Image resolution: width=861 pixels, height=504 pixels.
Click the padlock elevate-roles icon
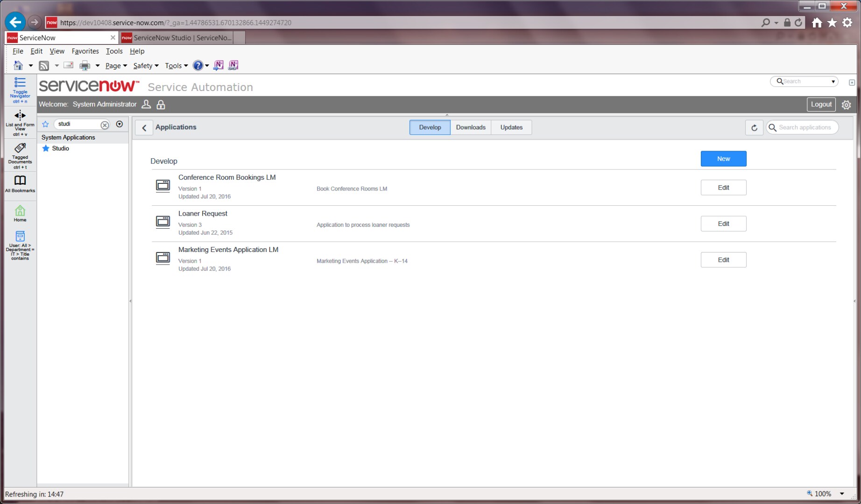[x=161, y=105]
